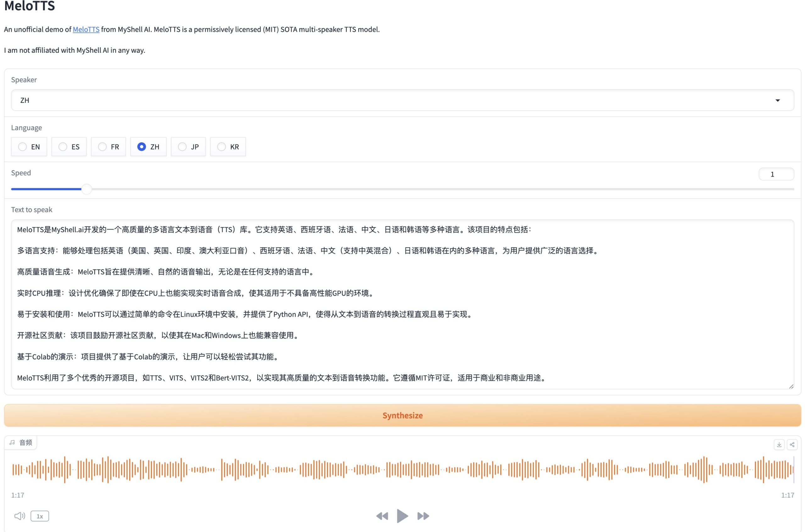This screenshot has height=532, width=805.
Task: Download the synthesized audio file
Action: click(779, 444)
